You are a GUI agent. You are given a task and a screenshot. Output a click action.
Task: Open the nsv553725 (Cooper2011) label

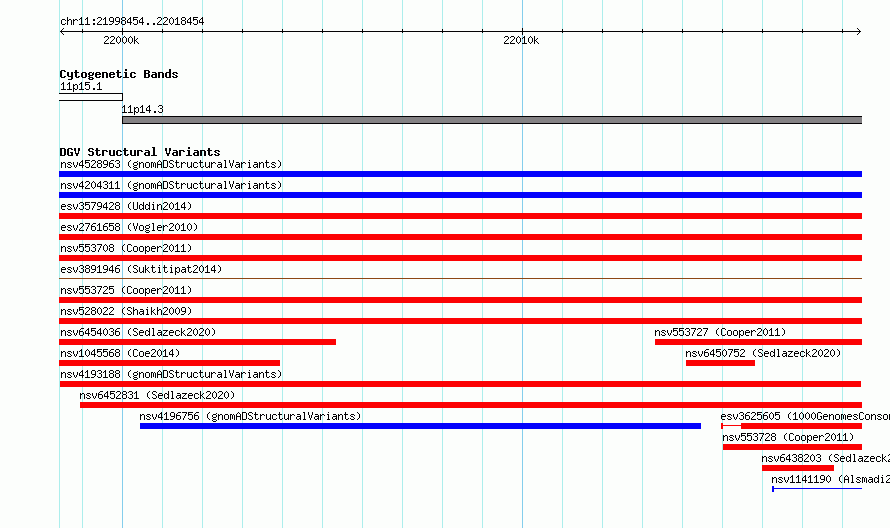click(x=126, y=290)
